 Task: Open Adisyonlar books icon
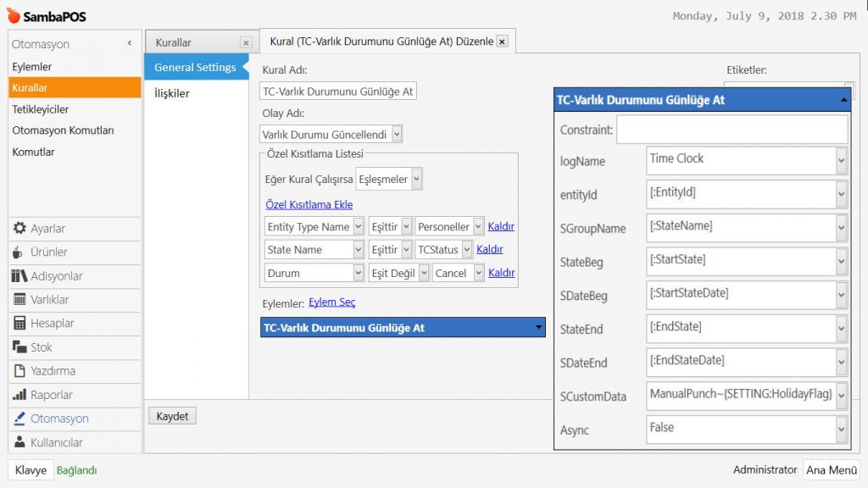pyautogui.click(x=19, y=276)
